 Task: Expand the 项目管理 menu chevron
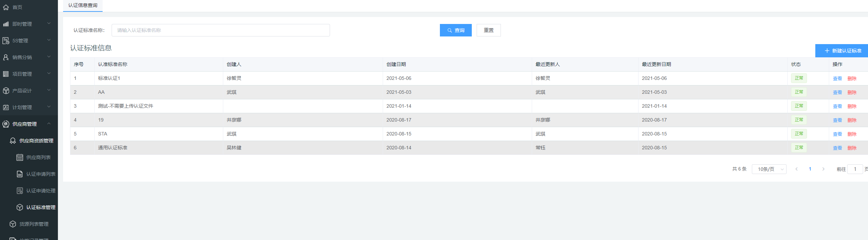(49, 73)
